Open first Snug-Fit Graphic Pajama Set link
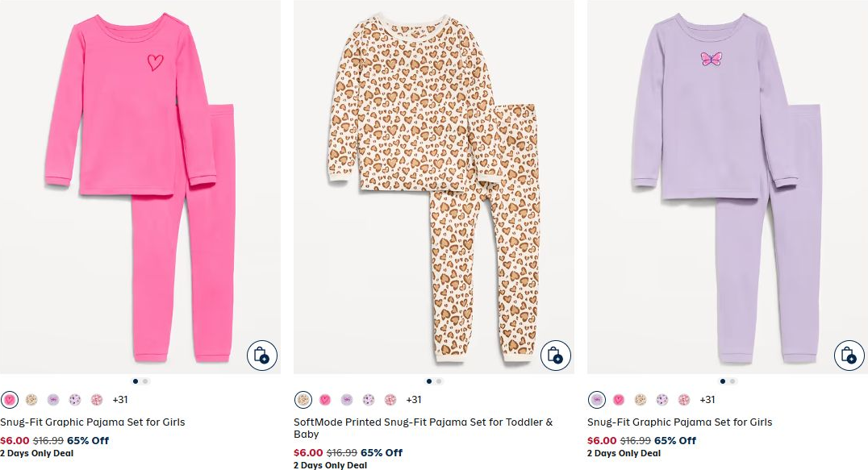 (93, 422)
